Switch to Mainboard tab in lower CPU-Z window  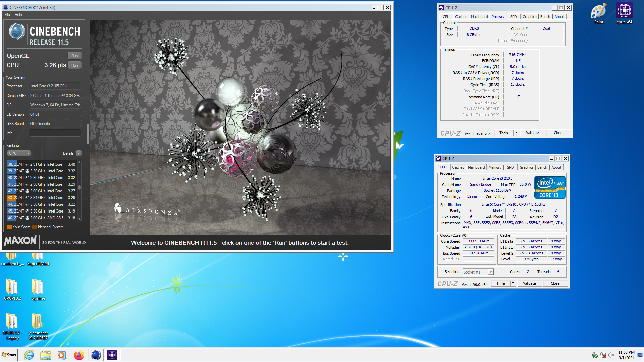[476, 167]
